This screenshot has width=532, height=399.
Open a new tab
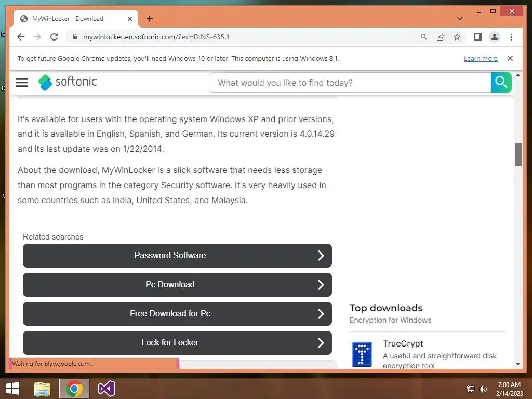pyautogui.click(x=149, y=19)
